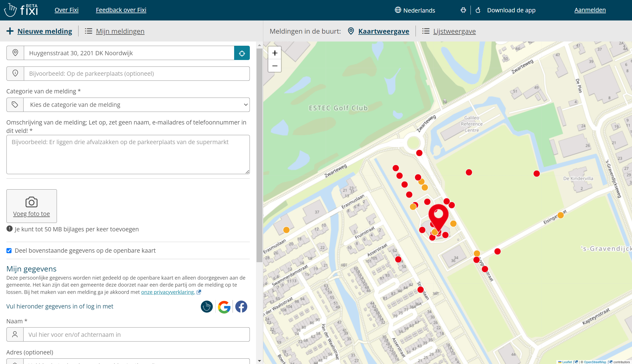Click the Android app download icon

[463, 10]
